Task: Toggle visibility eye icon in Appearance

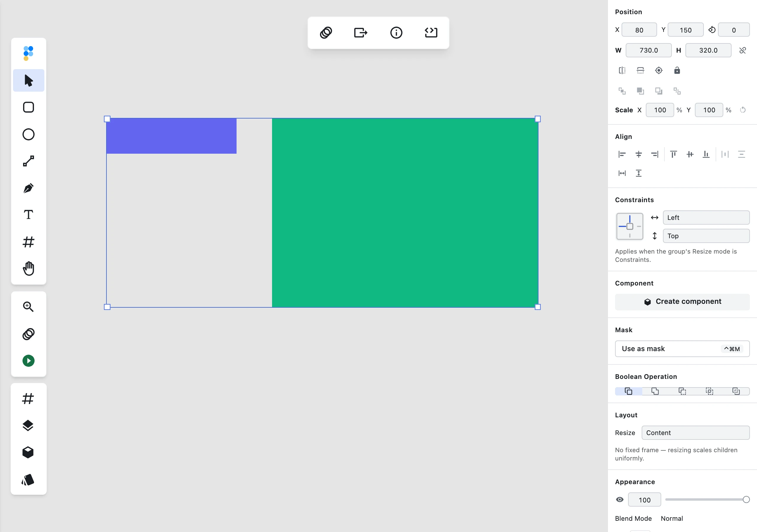Action: (x=620, y=500)
